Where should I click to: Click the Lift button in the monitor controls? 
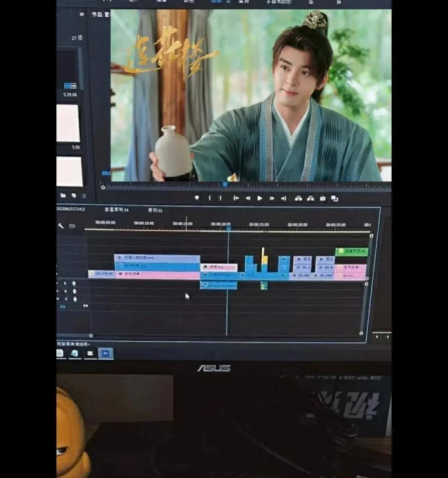click(298, 198)
